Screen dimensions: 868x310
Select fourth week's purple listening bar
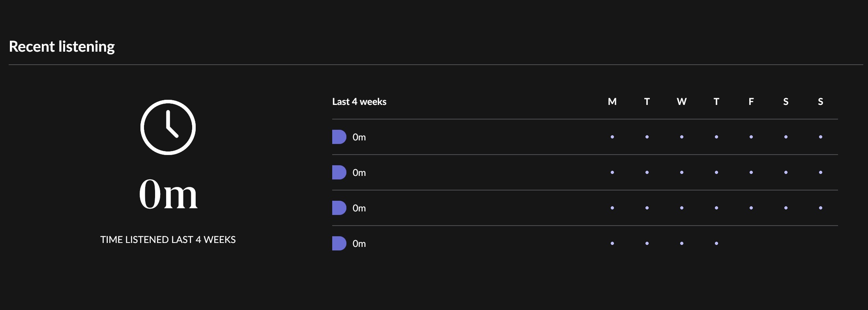[x=339, y=243]
